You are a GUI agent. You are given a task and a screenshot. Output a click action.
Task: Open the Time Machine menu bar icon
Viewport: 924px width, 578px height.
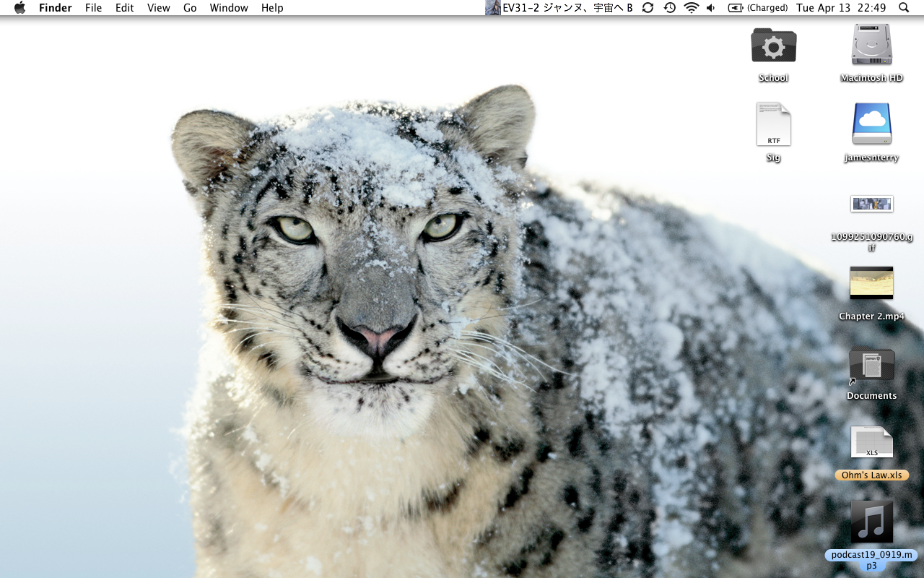(670, 8)
